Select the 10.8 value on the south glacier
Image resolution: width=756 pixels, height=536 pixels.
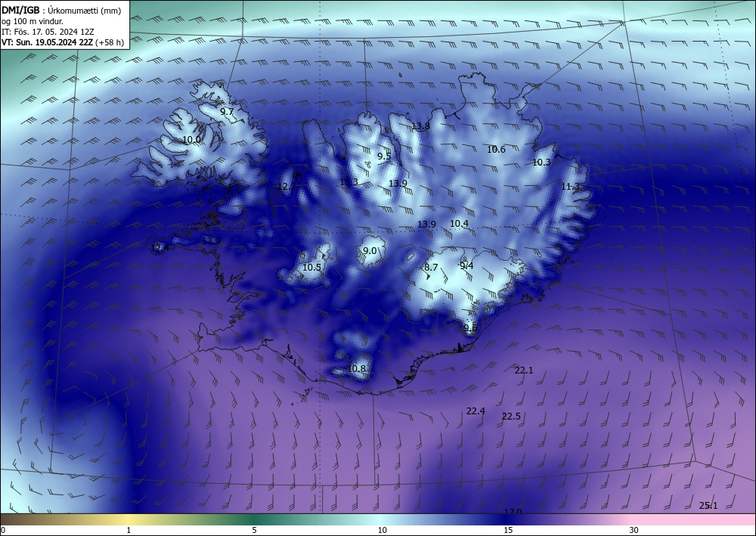(357, 369)
